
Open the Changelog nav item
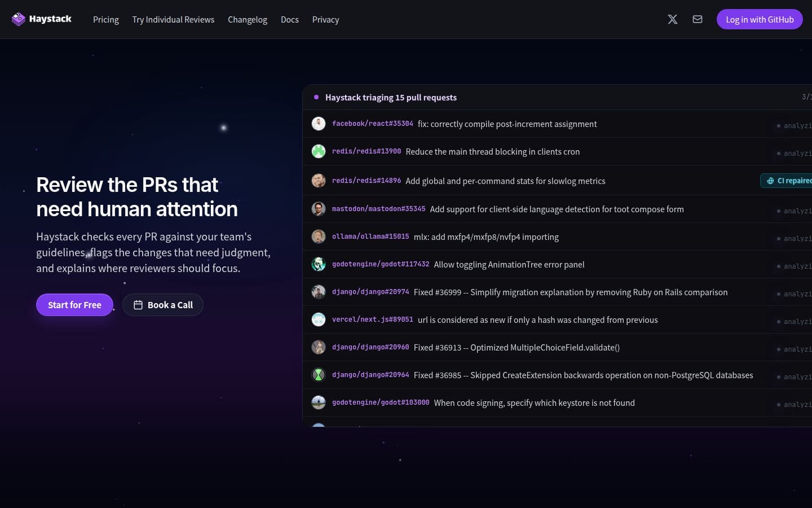click(x=248, y=19)
